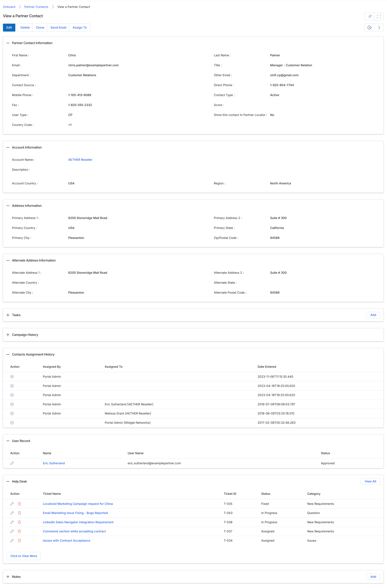The width and height of the screenshot is (387, 588).
Task: Navigate to Partner Contacts breadcrumb
Action: pyautogui.click(x=36, y=7)
